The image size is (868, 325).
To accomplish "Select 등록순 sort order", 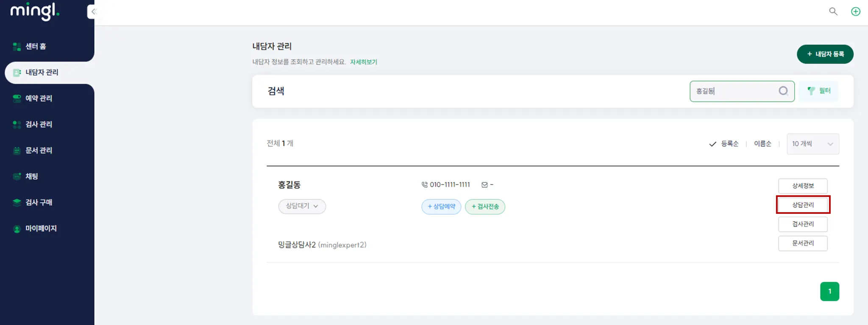I will tap(724, 144).
